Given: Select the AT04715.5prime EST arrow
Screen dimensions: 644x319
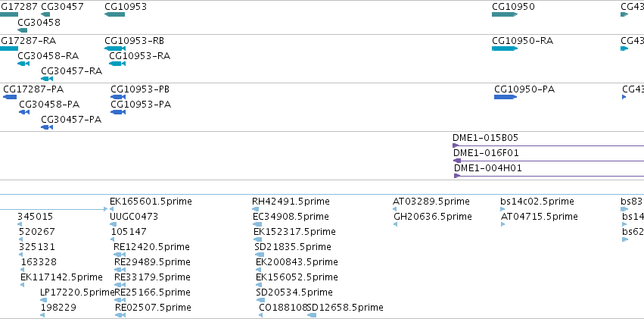Looking at the screenshot, I should click(502, 224).
